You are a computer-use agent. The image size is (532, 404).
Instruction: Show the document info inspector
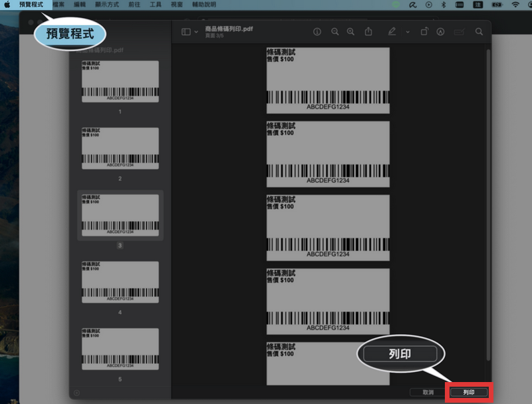317,32
